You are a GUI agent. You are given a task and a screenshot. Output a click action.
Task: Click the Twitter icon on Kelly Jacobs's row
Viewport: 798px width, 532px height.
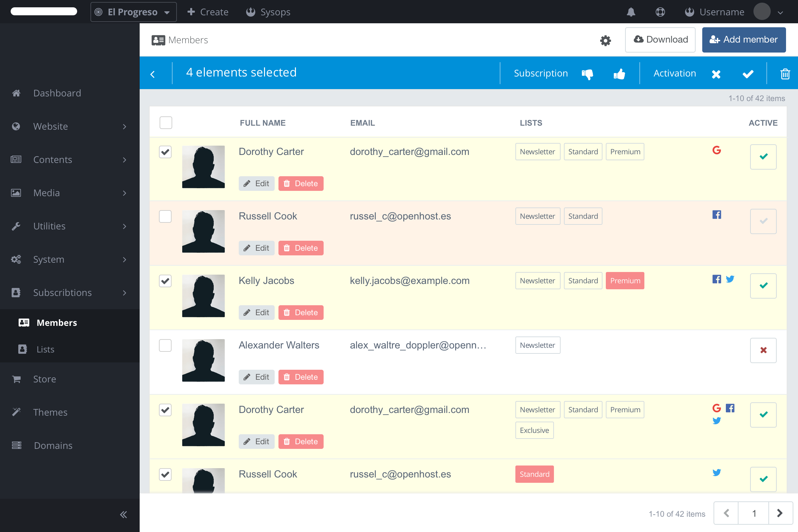[x=730, y=279]
